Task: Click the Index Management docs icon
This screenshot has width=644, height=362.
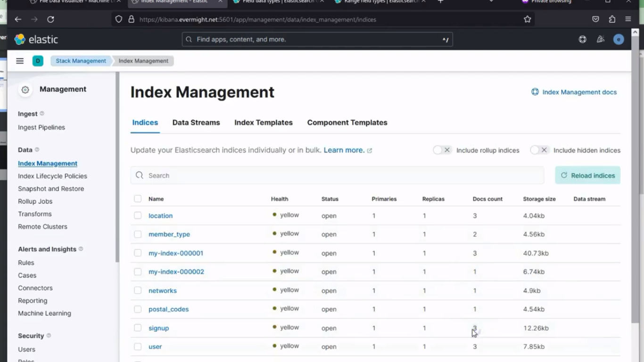Action: coord(535,92)
